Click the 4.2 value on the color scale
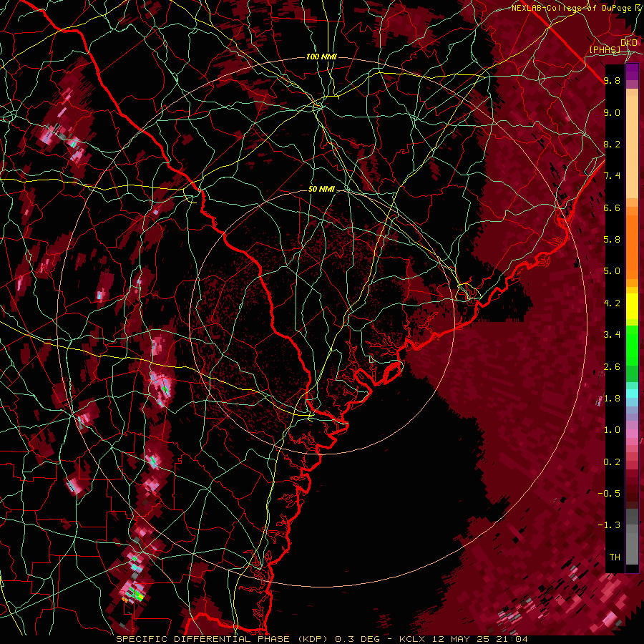Viewport: 644px width, 644px height. pos(612,303)
